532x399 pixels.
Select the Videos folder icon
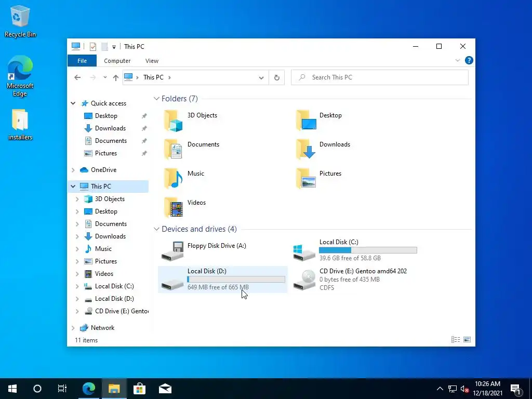[x=174, y=207]
